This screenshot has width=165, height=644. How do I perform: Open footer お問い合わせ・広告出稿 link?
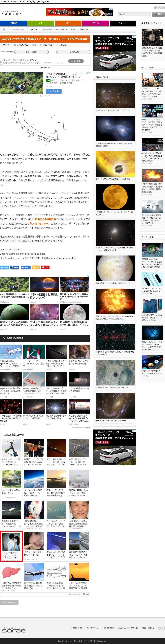coord(128,628)
